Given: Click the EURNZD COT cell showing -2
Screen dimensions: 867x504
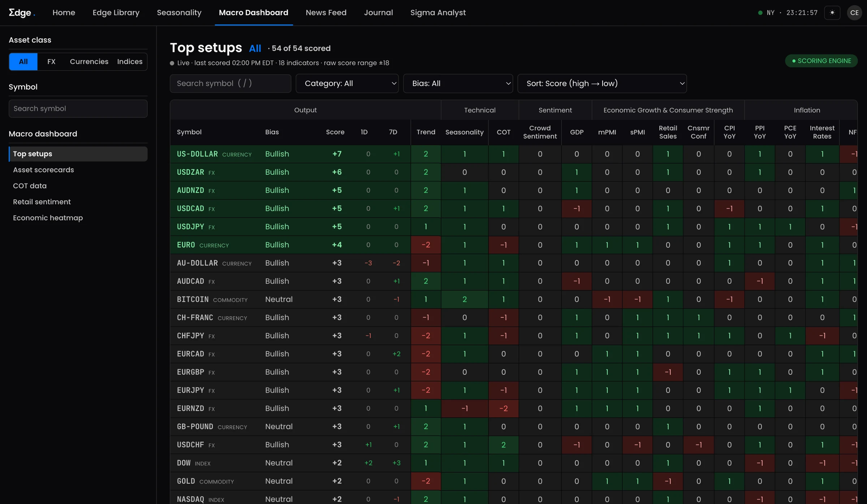Looking at the screenshot, I should click(503, 408).
